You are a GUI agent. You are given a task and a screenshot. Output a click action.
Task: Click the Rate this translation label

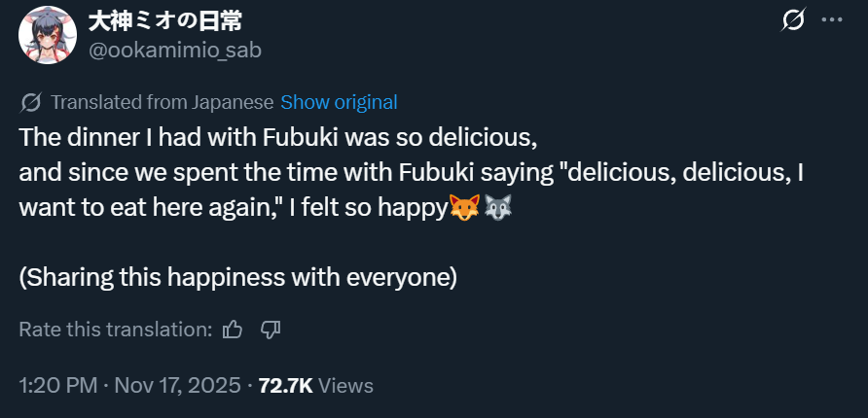click(x=115, y=330)
